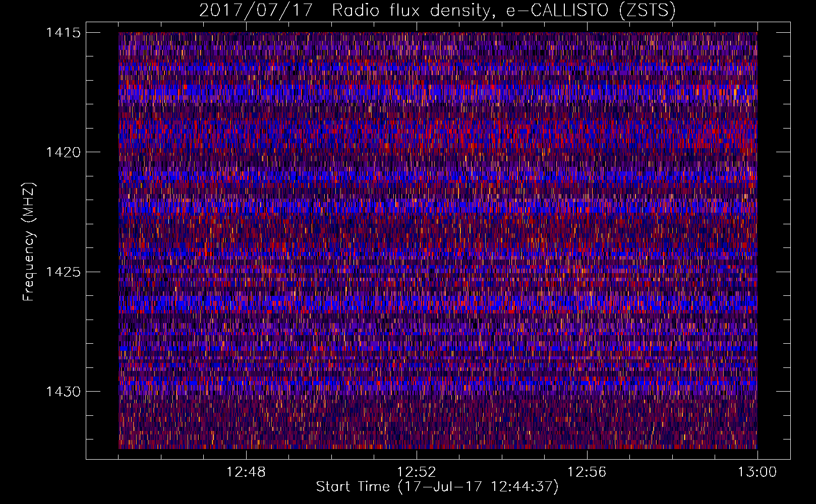Screen dimensions: 816x504
Task: Click the 13:00 time tick label
Action: (x=757, y=472)
